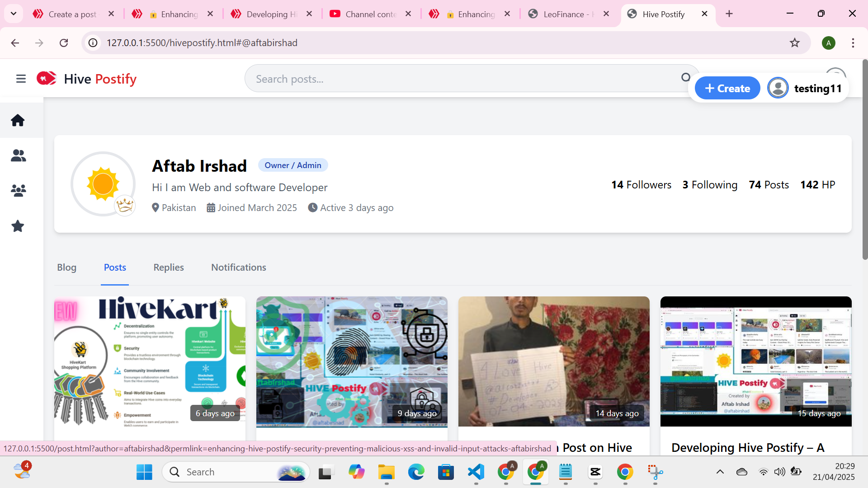
Task: Open Windows Start menu
Action: pyautogui.click(x=144, y=472)
